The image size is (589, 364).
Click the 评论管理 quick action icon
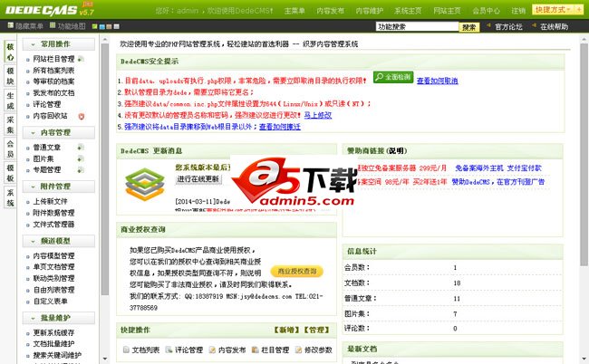coord(169,350)
